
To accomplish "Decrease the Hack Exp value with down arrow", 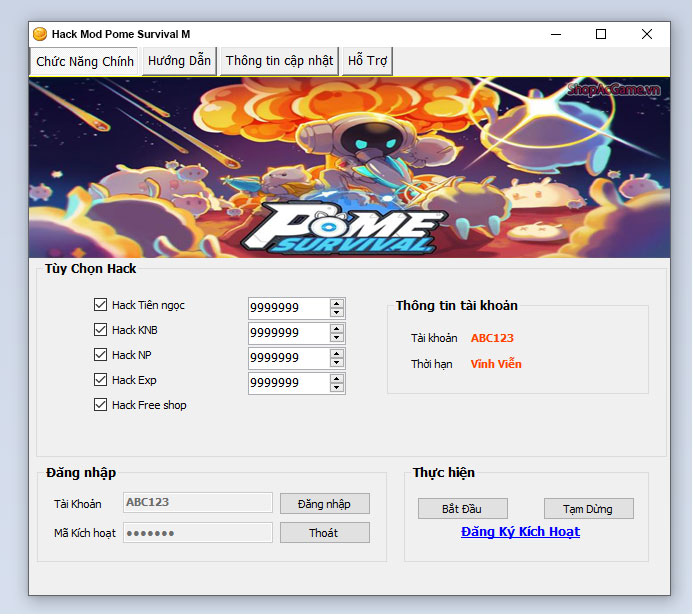I will coord(337,388).
